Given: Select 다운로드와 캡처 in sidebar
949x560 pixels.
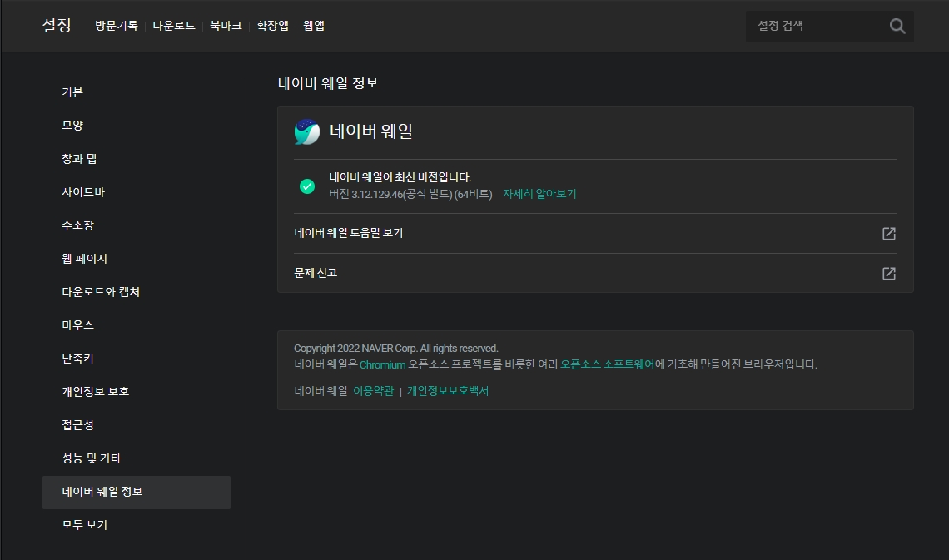Looking at the screenshot, I should pos(137,291).
